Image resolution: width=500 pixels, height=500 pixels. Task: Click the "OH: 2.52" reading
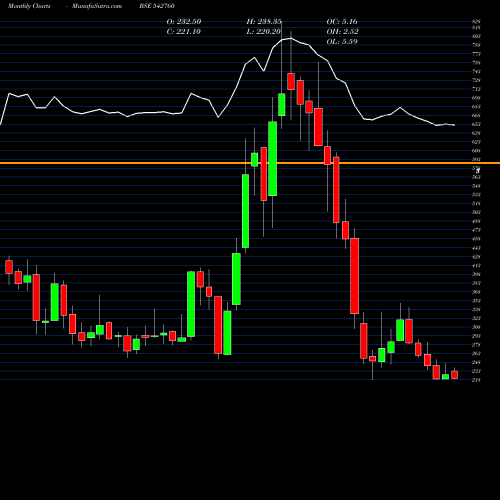(x=342, y=32)
